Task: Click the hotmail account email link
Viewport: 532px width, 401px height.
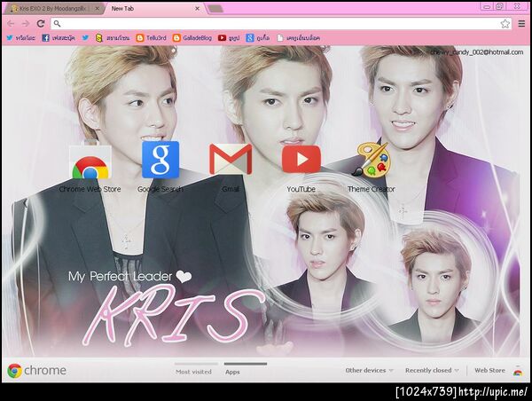Action: pyautogui.click(x=477, y=52)
